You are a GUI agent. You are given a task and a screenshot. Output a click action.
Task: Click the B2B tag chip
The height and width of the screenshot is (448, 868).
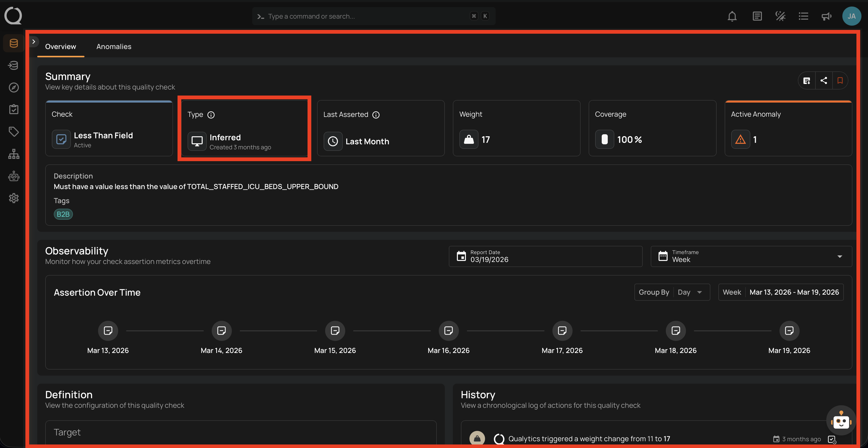(63, 214)
